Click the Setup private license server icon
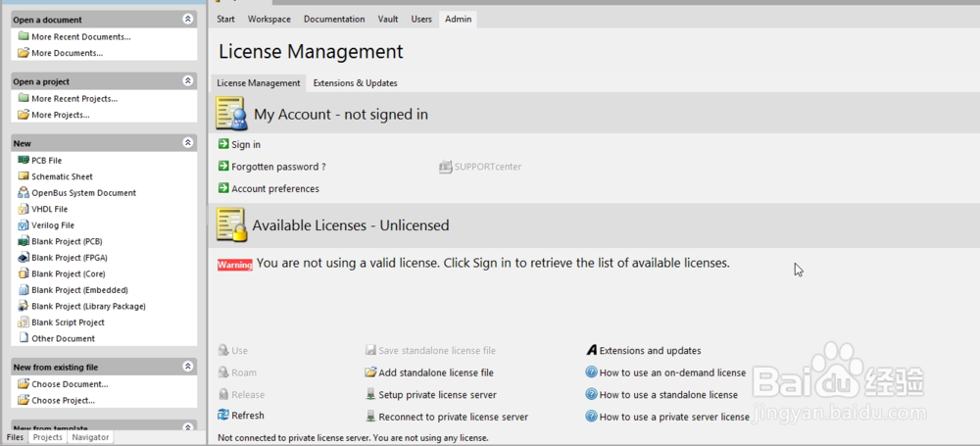The width and height of the screenshot is (980, 446). (370, 395)
